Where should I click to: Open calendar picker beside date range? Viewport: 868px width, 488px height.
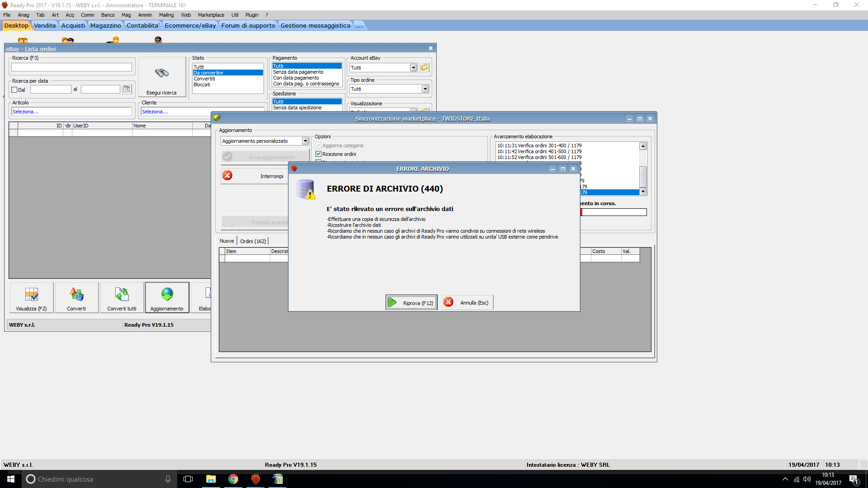pos(127,89)
